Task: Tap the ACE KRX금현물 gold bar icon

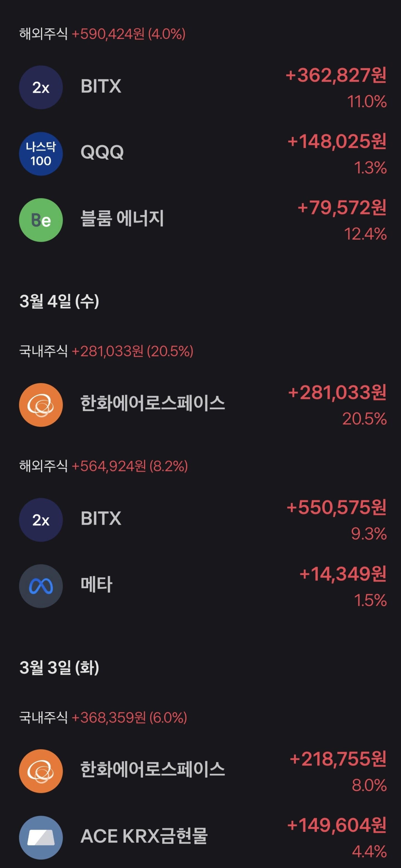Action: point(41,837)
